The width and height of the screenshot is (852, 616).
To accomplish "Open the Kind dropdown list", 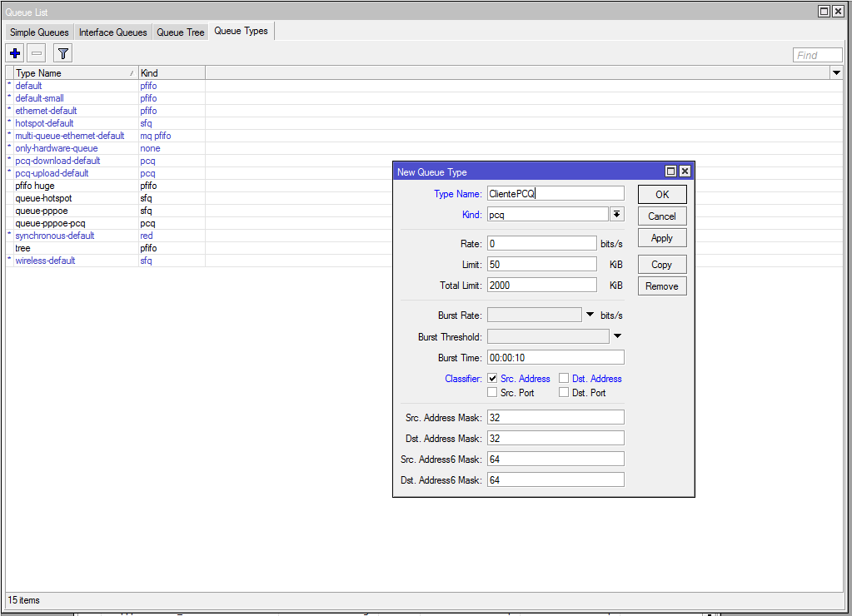I will pos(617,214).
